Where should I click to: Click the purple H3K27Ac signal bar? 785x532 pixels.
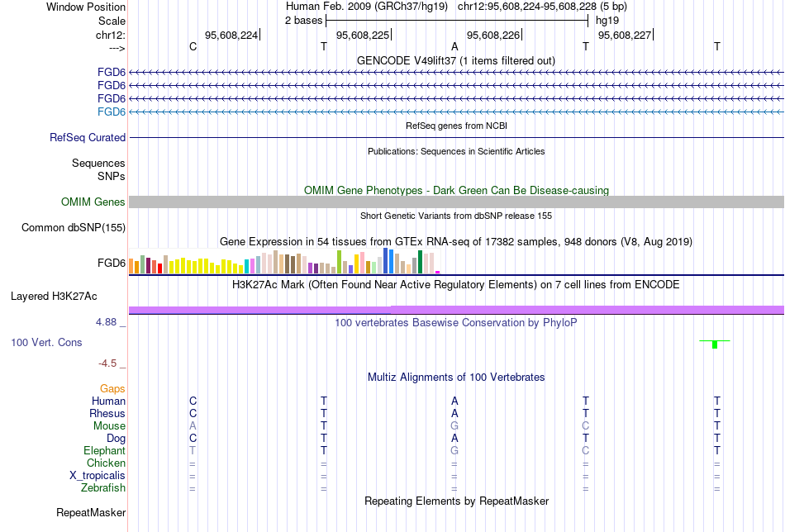[x=456, y=310]
